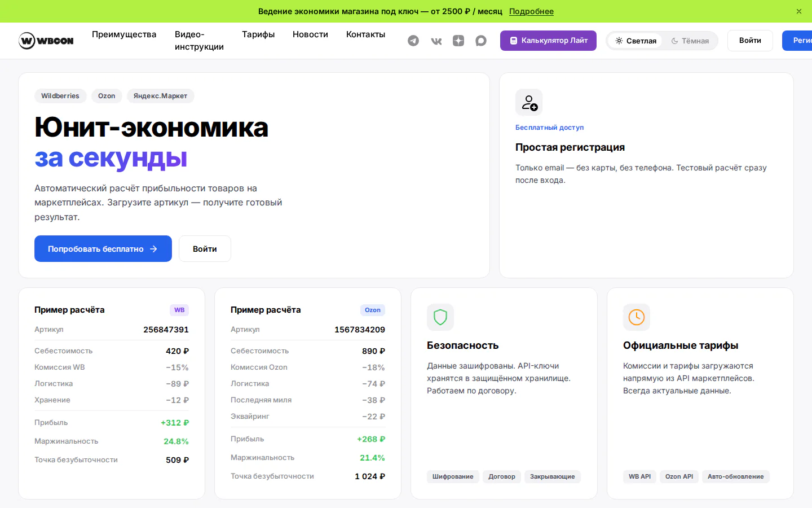This screenshot has width=812, height=508.
Task: Click the +268 ₽ profit value
Action: 371,439
